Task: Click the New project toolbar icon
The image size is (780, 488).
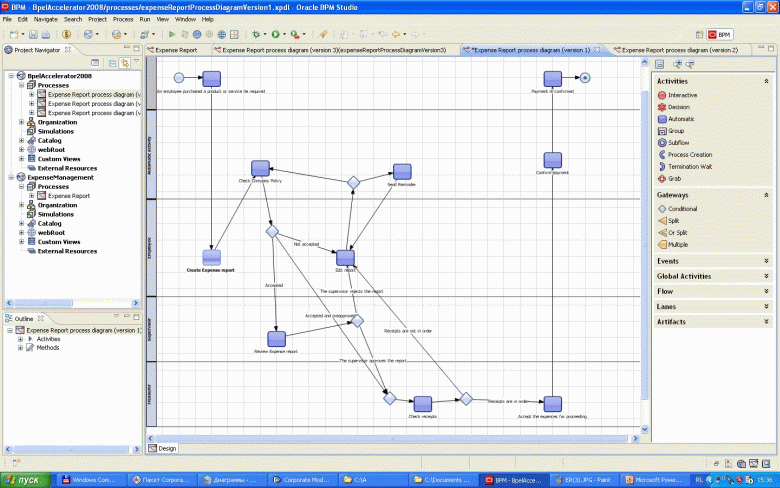Action: click(14, 34)
